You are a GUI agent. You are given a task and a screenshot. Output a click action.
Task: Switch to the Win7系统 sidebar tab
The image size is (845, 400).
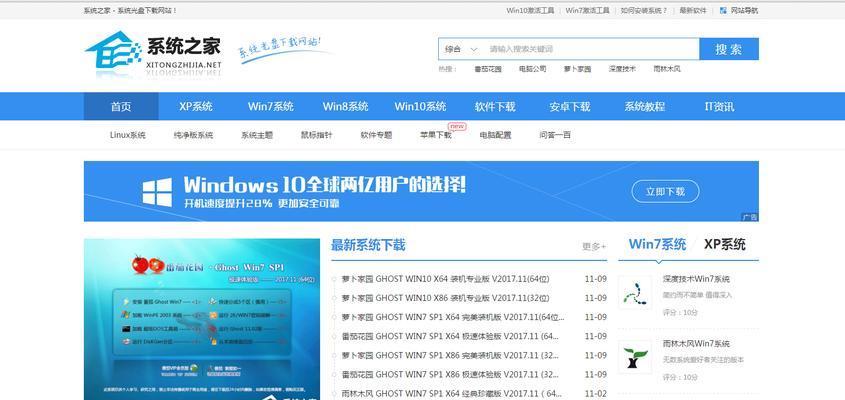pyautogui.click(x=657, y=244)
